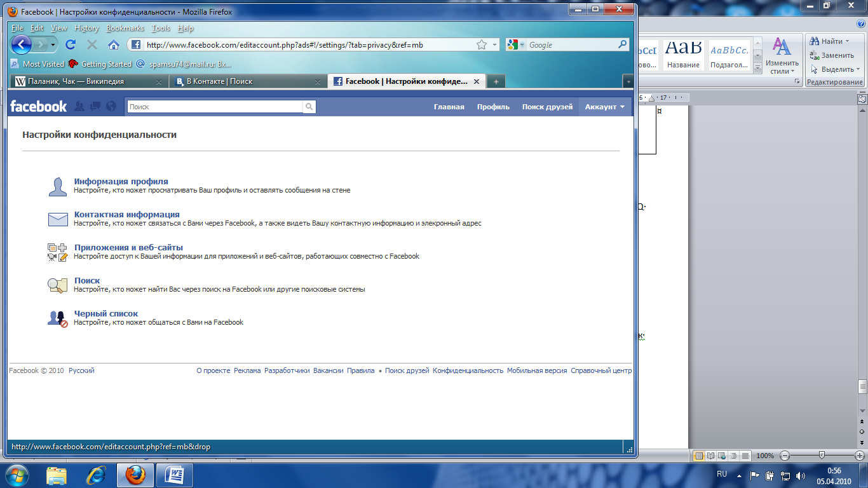
Task: Open new tab with plus button
Action: coord(496,81)
